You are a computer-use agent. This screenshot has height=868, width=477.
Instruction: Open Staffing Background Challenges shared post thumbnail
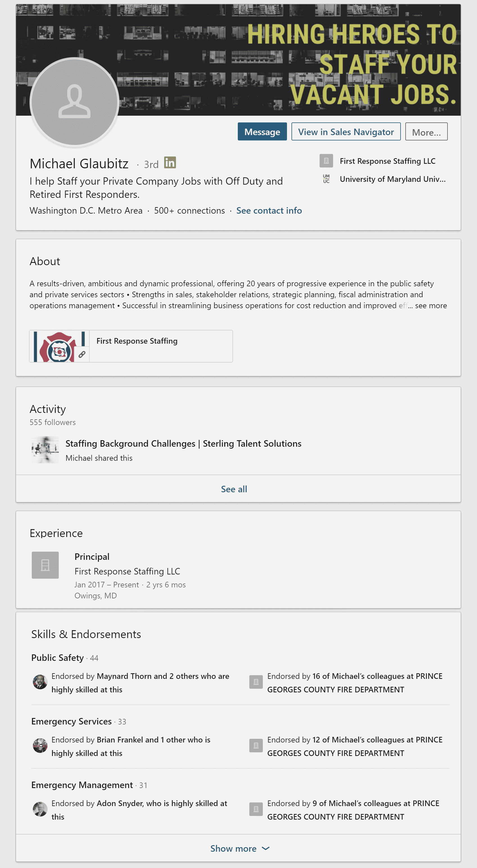click(45, 450)
